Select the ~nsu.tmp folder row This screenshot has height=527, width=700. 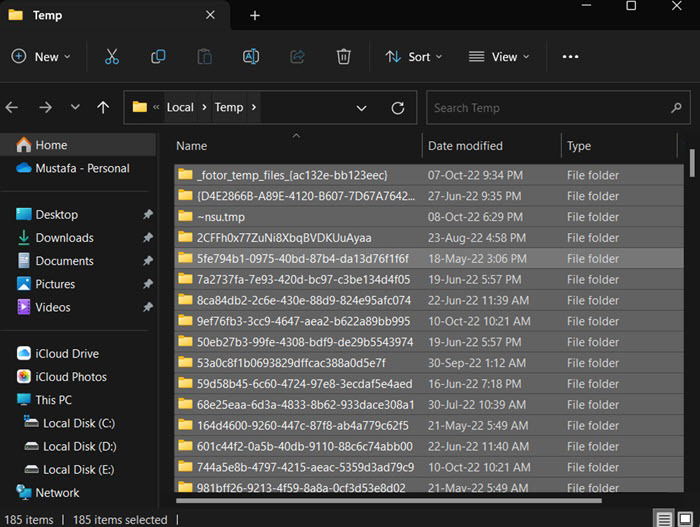tap(429, 217)
